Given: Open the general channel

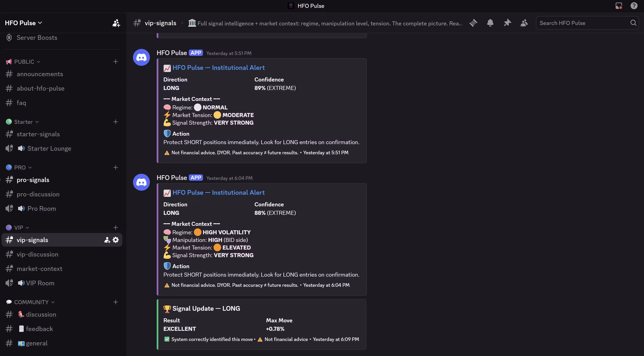Looking at the screenshot, I should [x=62, y=343].
